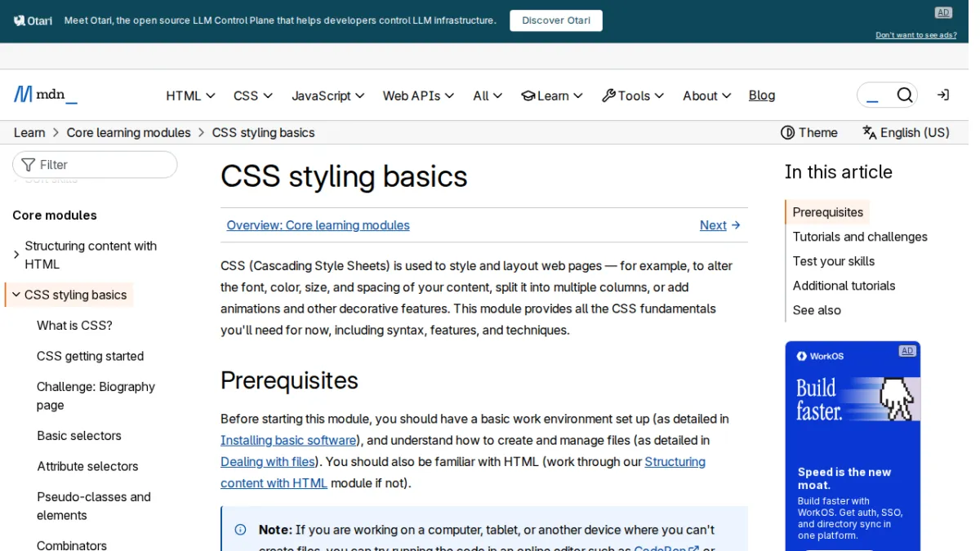Click the login arrow icon
The width and height of the screenshot is (980, 551).
(x=942, y=96)
